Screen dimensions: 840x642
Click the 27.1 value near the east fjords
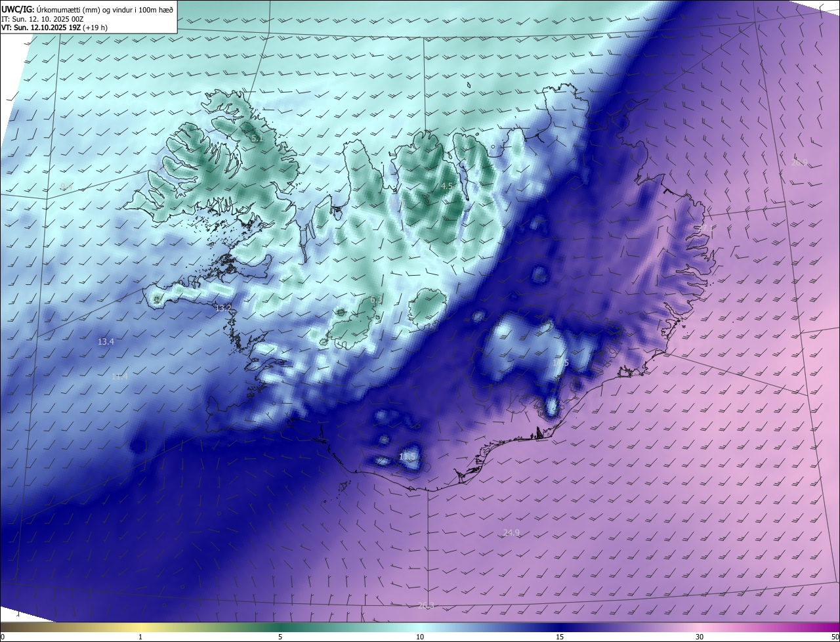tap(704, 228)
